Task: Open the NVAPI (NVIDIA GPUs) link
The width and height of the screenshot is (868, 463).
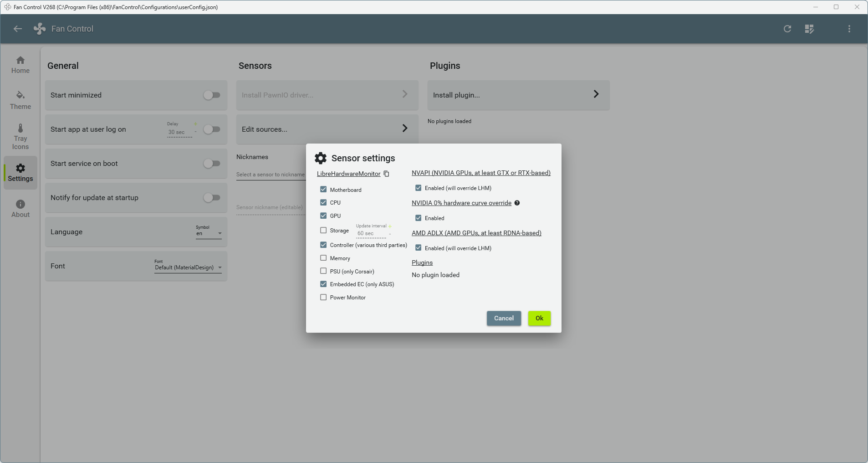Action: 481,173
